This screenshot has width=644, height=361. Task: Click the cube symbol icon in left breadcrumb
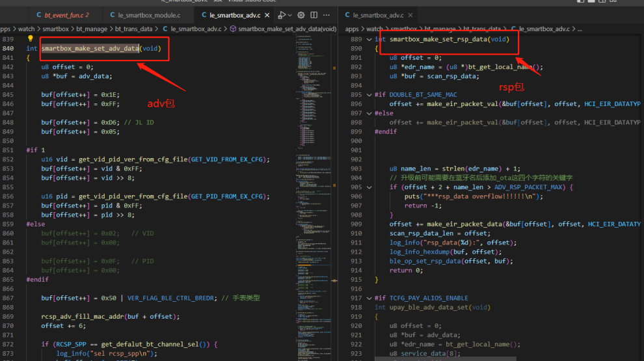tap(233, 29)
